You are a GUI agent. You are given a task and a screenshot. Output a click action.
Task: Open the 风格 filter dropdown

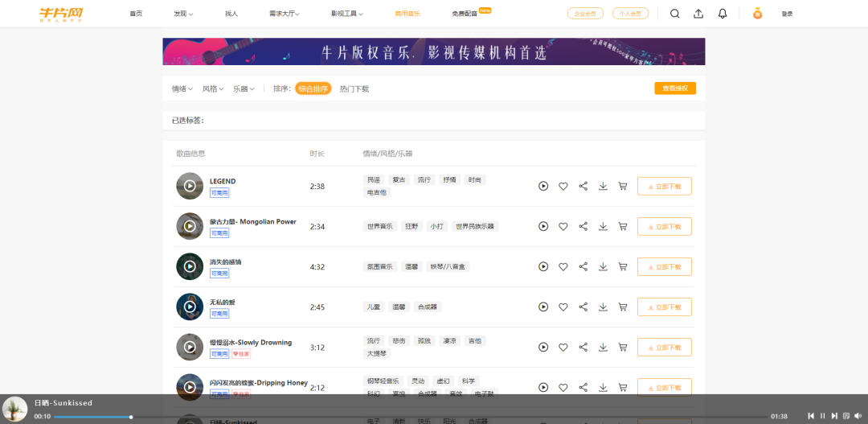(213, 89)
